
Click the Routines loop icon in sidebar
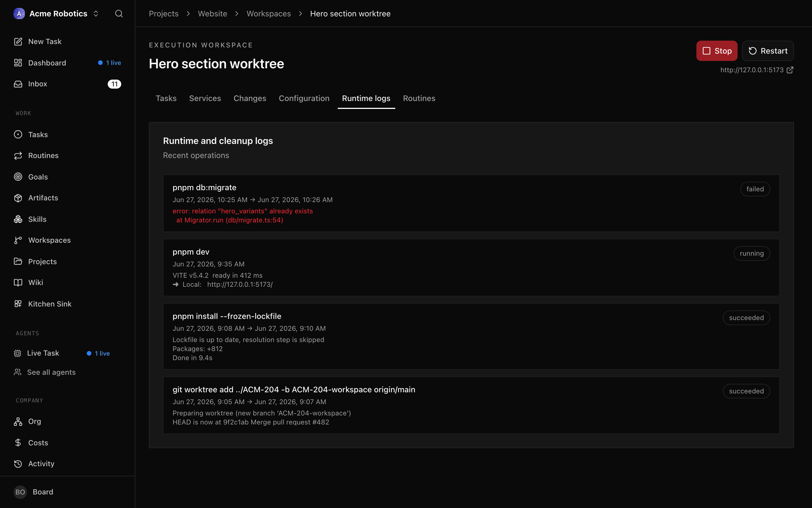click(x=18, y=156)
